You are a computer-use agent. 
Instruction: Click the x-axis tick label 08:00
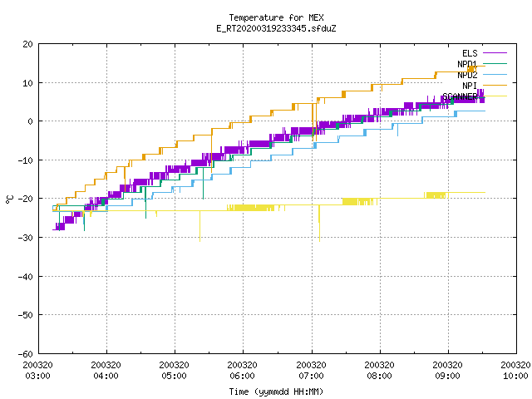point(379,376)
